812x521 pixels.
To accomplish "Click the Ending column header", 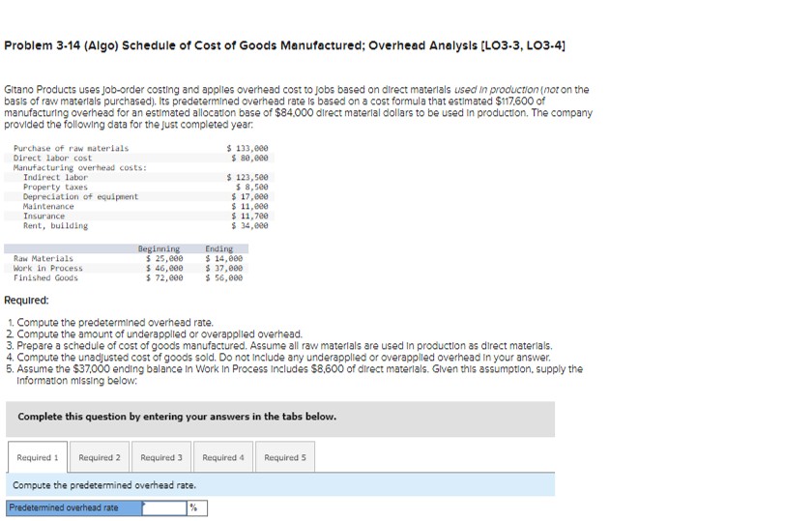I will pos(219,249).
